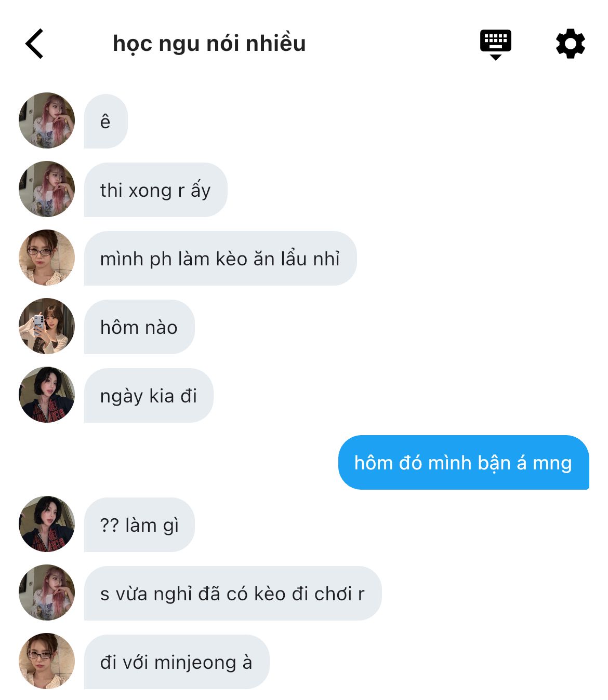This screenshot has width=608, height=700.
Task: Tap blue message "hôm đó mình bận á mng"
Action: point(463,463)
